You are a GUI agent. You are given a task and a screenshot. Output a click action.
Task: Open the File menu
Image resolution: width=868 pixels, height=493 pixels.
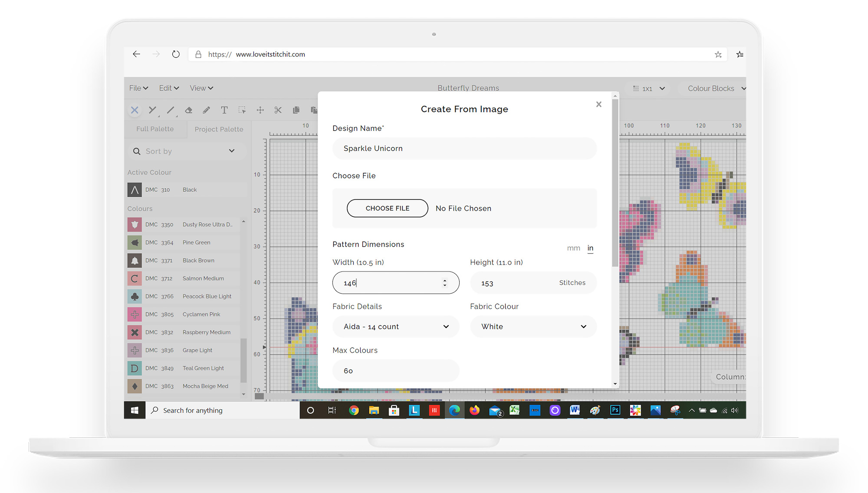click(x=138, y=88)
